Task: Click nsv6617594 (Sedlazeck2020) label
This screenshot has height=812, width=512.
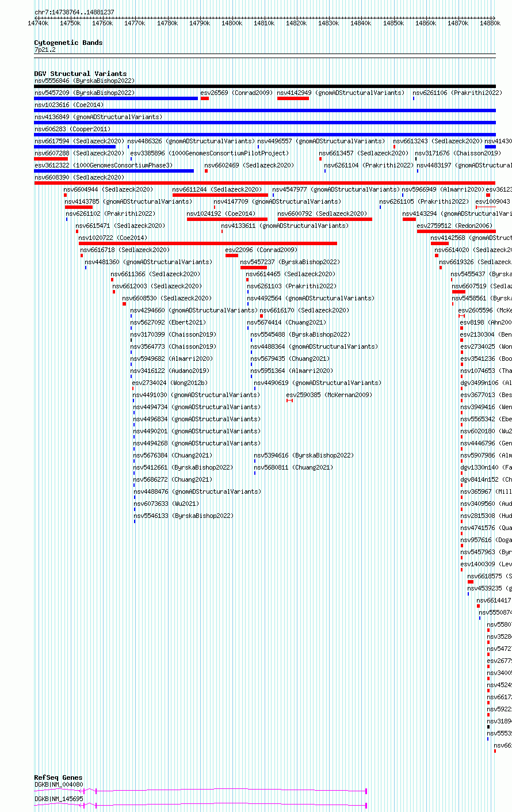Action: 79,141
